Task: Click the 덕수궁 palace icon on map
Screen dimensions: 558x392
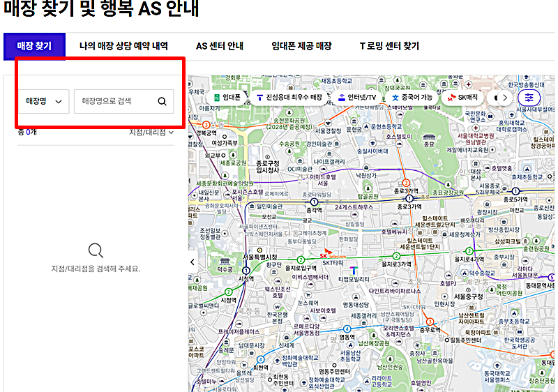Action: [225, 262]
